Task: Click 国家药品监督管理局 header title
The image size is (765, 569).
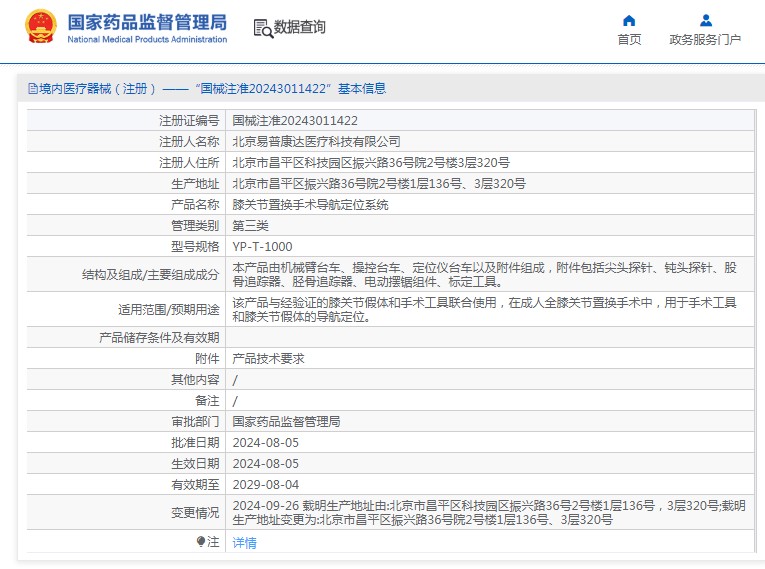Action: pos(147,22)
